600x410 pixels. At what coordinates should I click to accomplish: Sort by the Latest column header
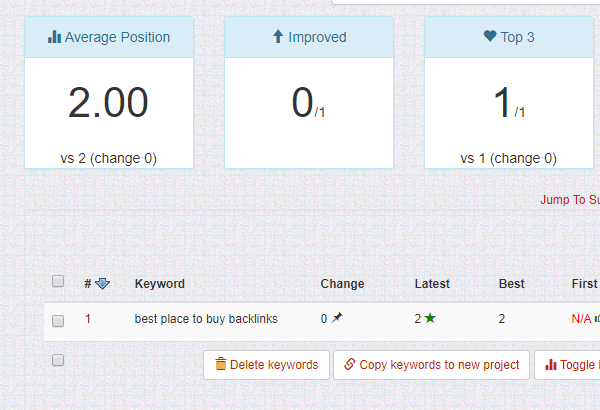[432, 284]
